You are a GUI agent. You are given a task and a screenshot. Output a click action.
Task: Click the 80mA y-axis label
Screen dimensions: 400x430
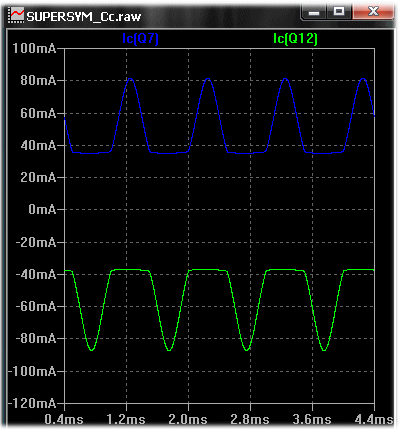[x=38, y=81]
